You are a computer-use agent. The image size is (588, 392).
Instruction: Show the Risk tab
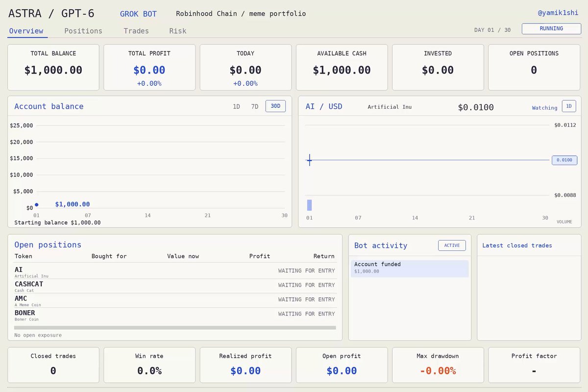click(178, 31)
